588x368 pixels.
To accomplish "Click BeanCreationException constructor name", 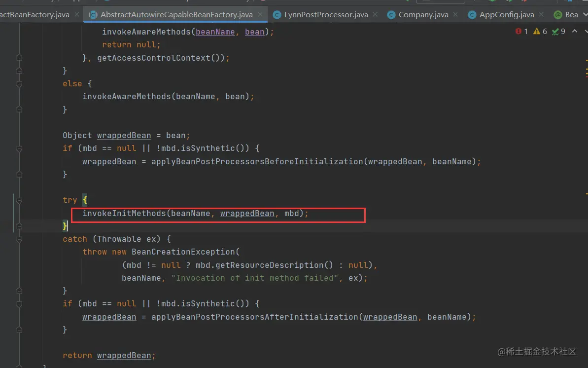I will (x=183, y=252).
